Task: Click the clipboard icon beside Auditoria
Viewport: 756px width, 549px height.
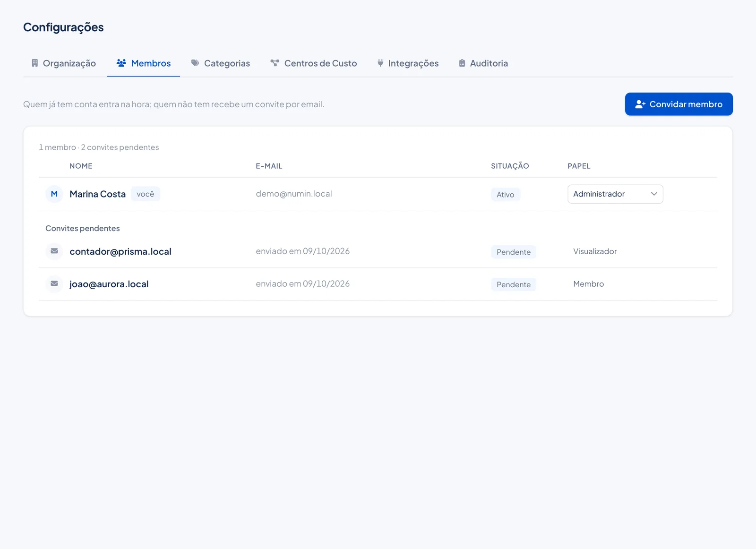Action: coord(462,63)
